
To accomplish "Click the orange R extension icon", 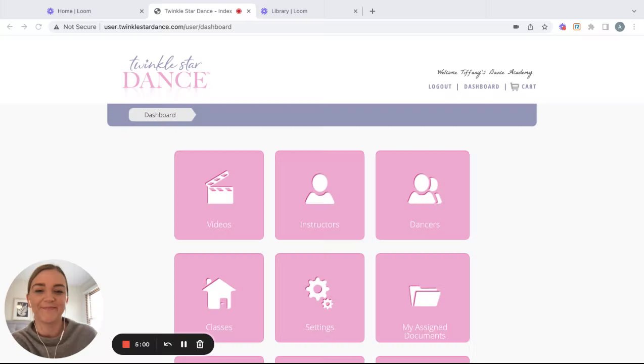I will [x=577, y=27].
